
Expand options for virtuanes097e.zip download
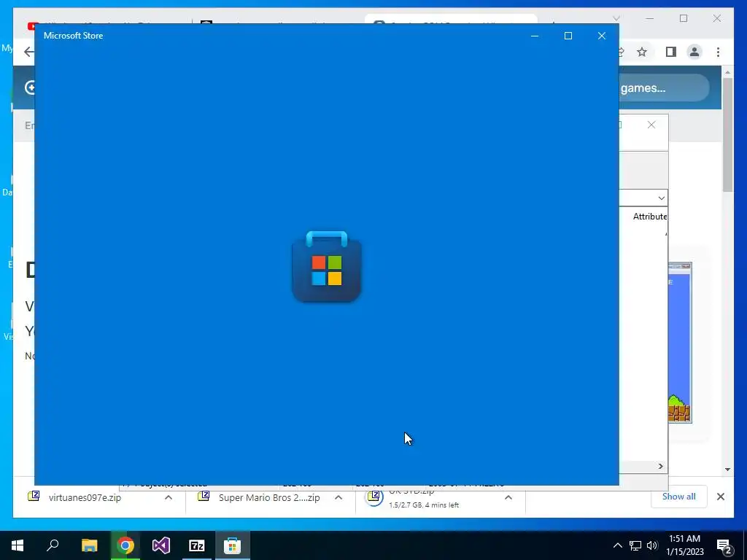click(x=169, y=497)
